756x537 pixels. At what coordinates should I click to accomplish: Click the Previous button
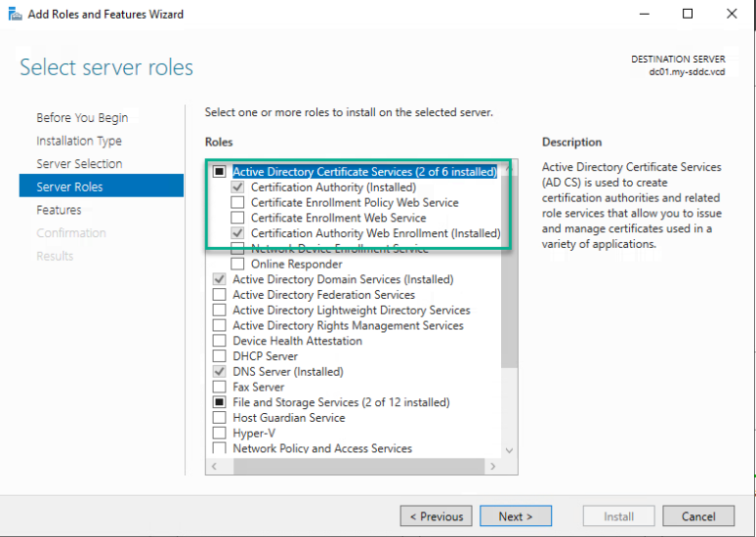(436, 516)
